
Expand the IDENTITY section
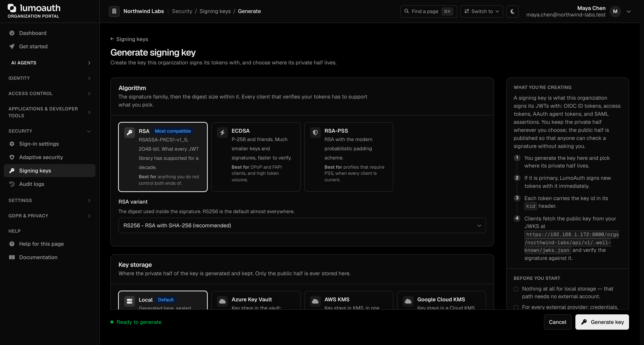(x=49, y=78)
